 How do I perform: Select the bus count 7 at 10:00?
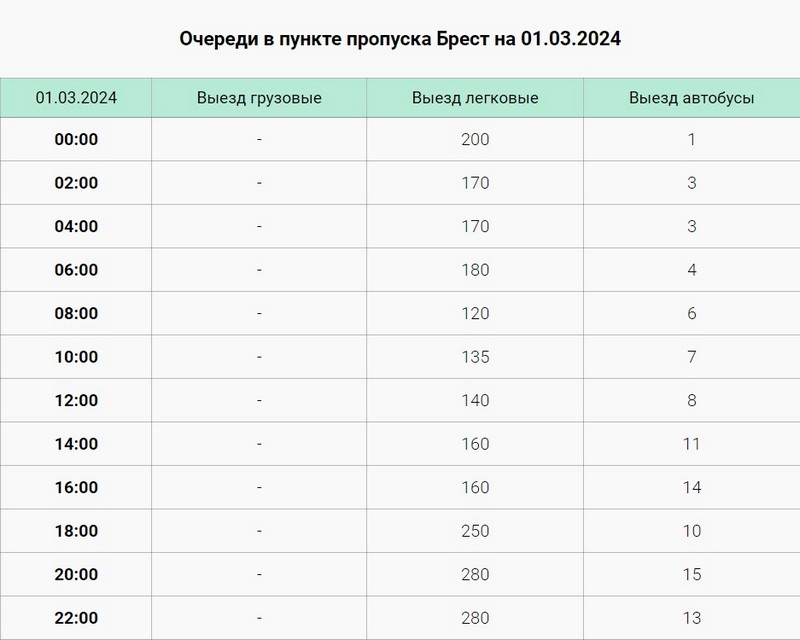coord(691,357)
